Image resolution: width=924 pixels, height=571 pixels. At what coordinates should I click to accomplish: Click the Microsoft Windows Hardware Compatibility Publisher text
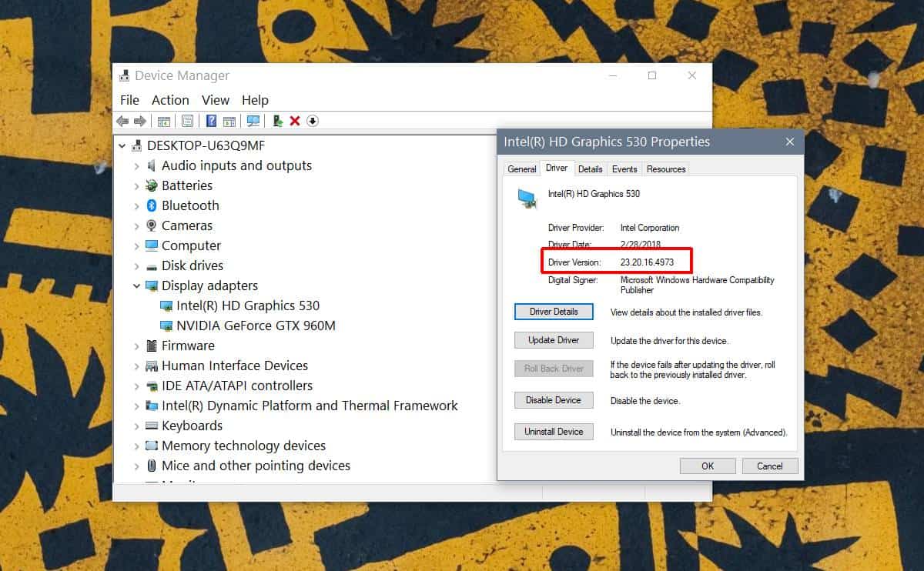tap(698, 285)
